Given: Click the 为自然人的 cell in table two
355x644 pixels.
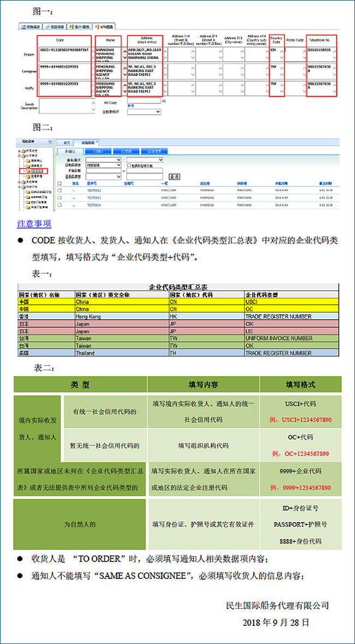Looking at the screenshot, I should [x=80, y=524].
